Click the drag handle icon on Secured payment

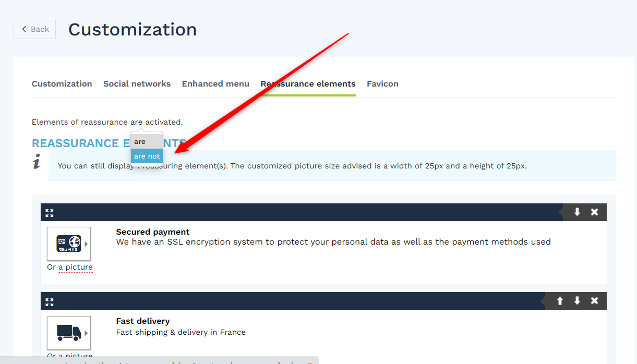50,213
